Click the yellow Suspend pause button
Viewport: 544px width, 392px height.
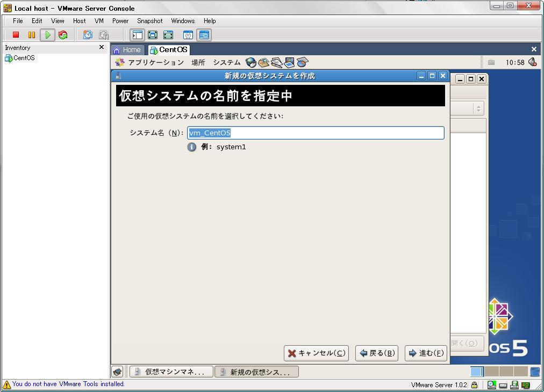(x=32, y=35)
